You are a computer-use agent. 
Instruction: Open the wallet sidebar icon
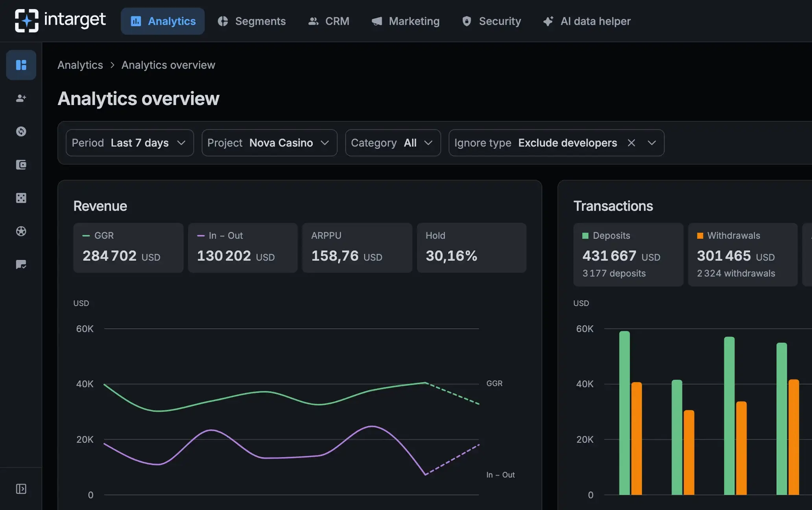pyautogui.click(x=21, y=164)
